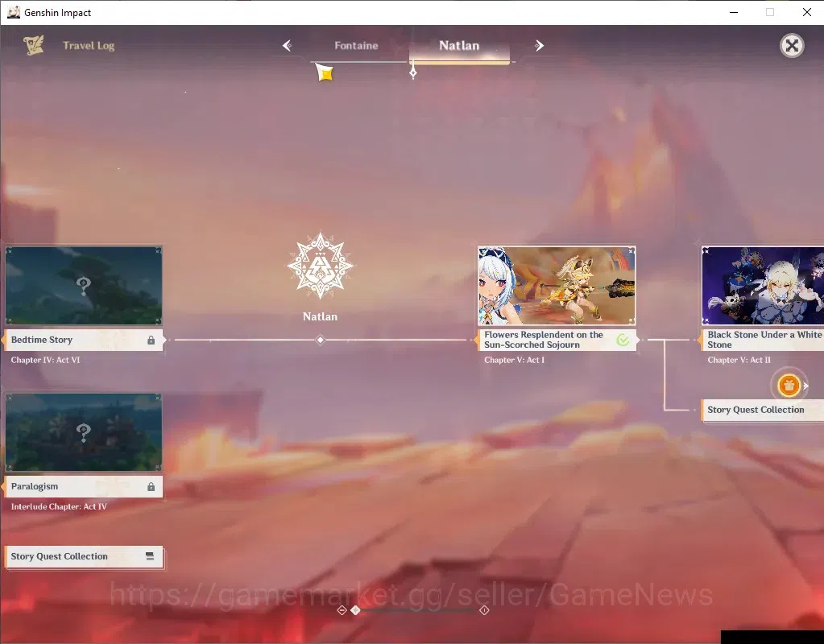824x644 pixels.
Task: Click the Paralogism quest label
Action: (84, 486)
